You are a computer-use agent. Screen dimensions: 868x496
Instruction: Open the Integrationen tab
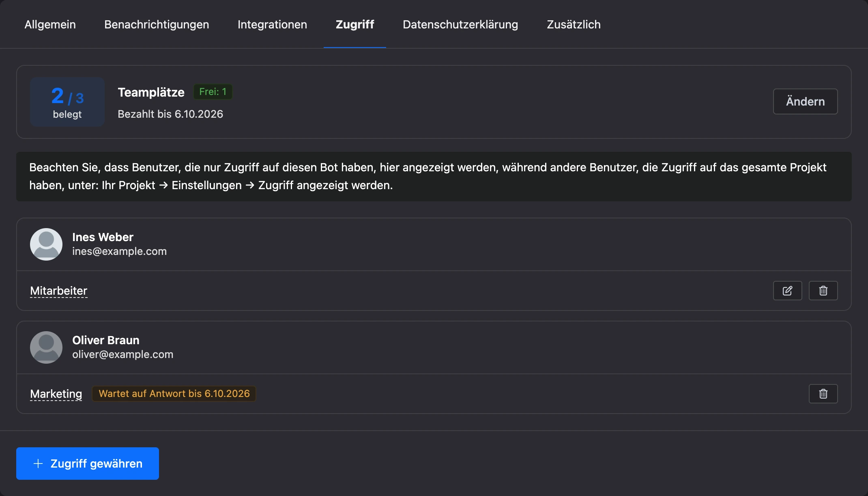tap(272, 24)
